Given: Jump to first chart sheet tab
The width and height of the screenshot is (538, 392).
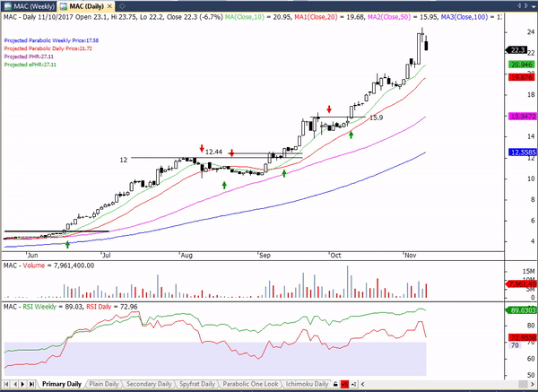Looking at the screenshot, I should tap(6, 384).
